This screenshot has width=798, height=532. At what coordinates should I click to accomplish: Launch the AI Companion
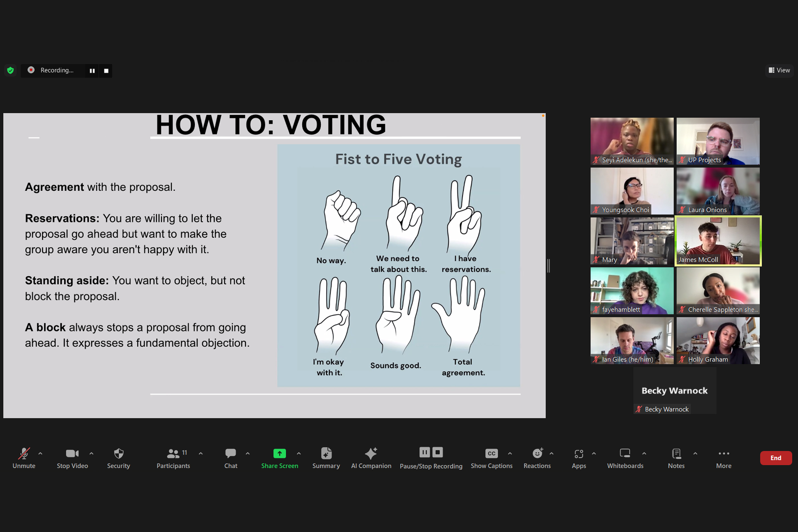click(371, 454)
